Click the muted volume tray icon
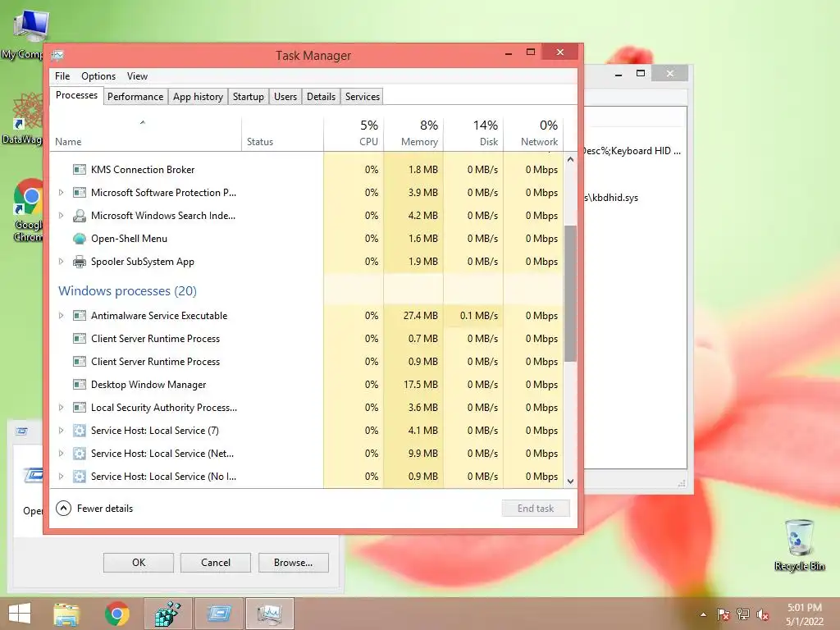Viewport: 840px width, 630px height. 763,614
